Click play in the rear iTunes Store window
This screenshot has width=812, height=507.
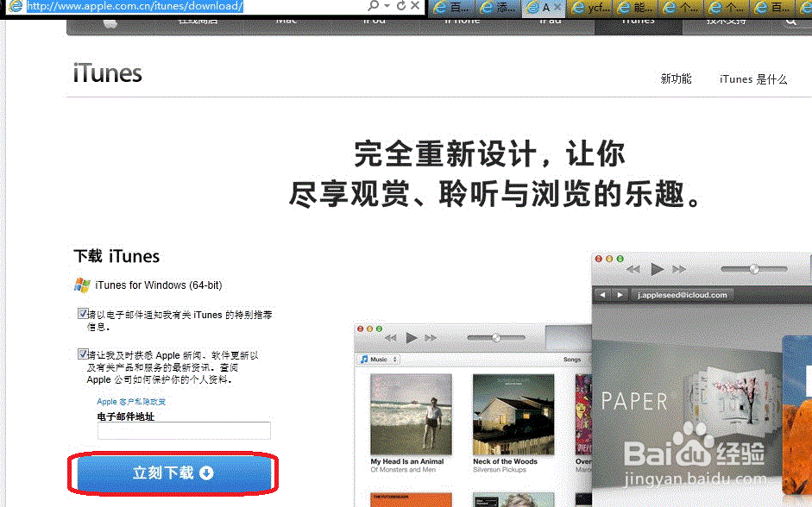(x=658, y=269)
